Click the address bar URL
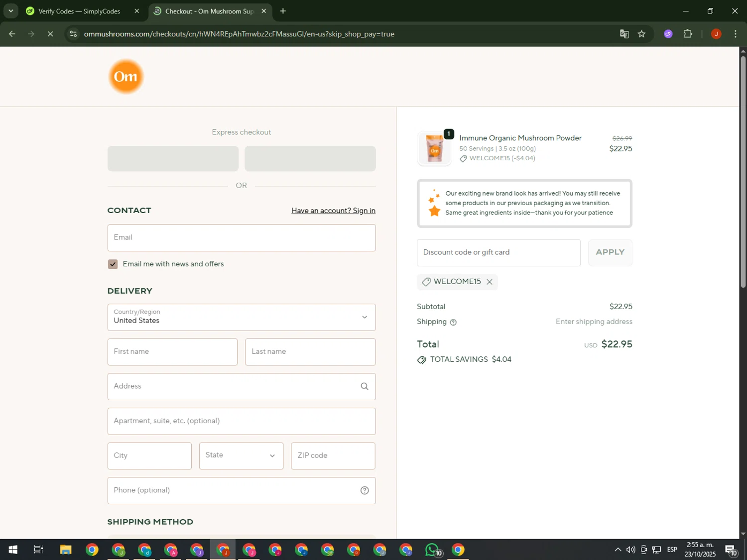The image size is (747, 560). (239, 34)
